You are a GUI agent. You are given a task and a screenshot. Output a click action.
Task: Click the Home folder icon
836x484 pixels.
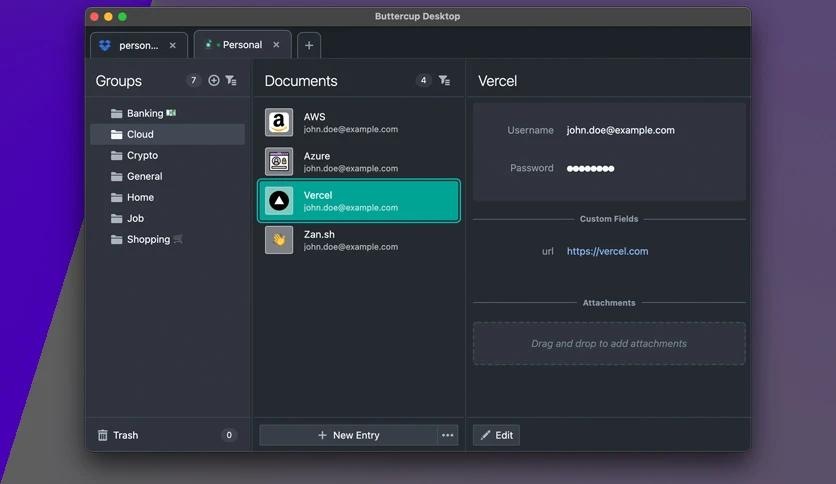116,198
